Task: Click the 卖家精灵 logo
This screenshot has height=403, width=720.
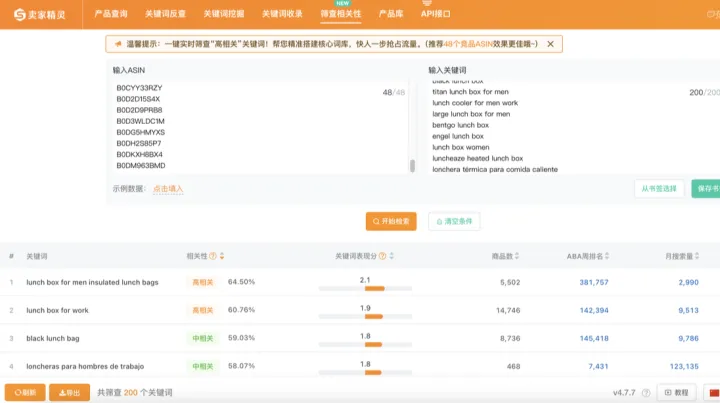Action: 39,15
